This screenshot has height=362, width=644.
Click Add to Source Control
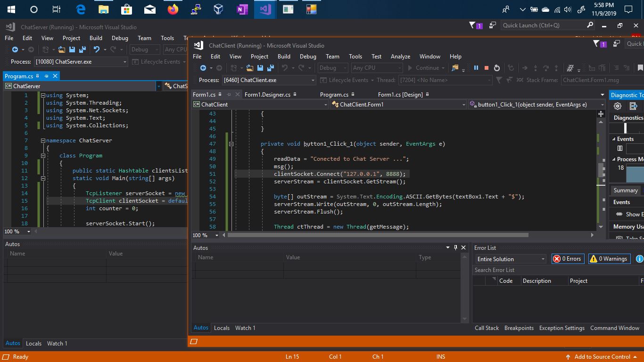pyautogui.click(x=602, y=357)
